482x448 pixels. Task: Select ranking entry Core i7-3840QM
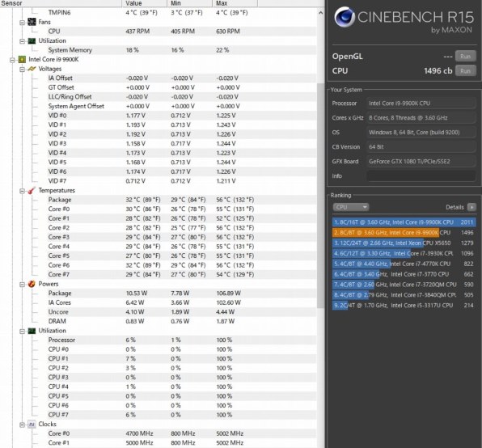[x=404, y=295]
